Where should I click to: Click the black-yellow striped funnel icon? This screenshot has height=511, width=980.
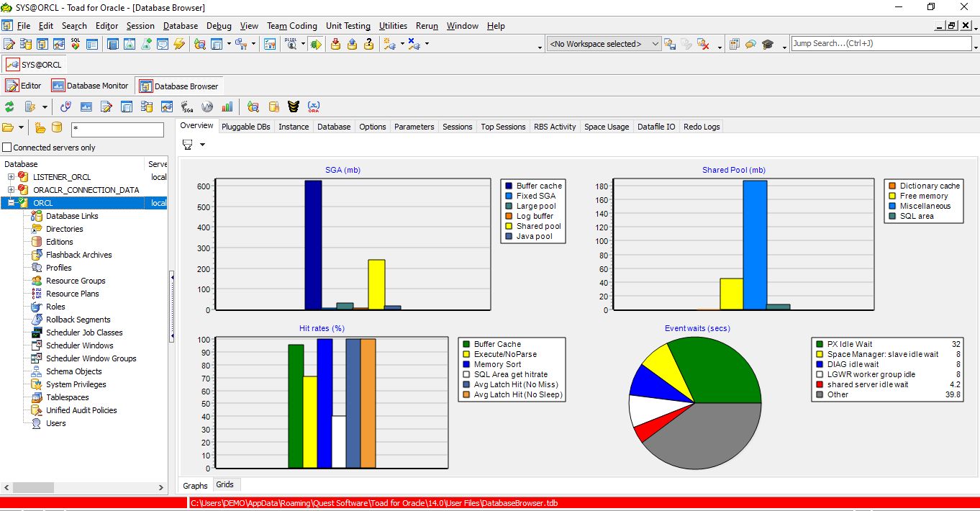click(293, 107)
